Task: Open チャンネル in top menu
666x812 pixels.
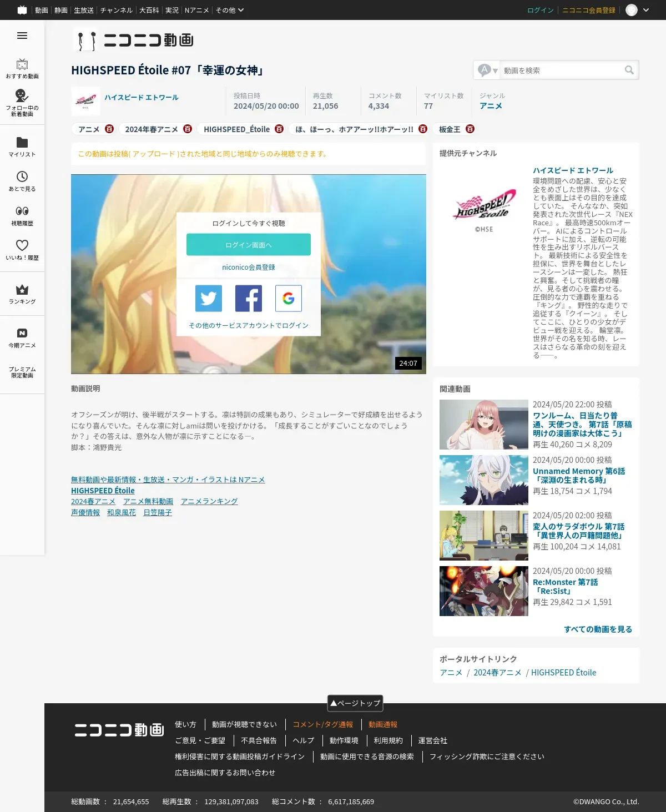Action: [117, 10]
